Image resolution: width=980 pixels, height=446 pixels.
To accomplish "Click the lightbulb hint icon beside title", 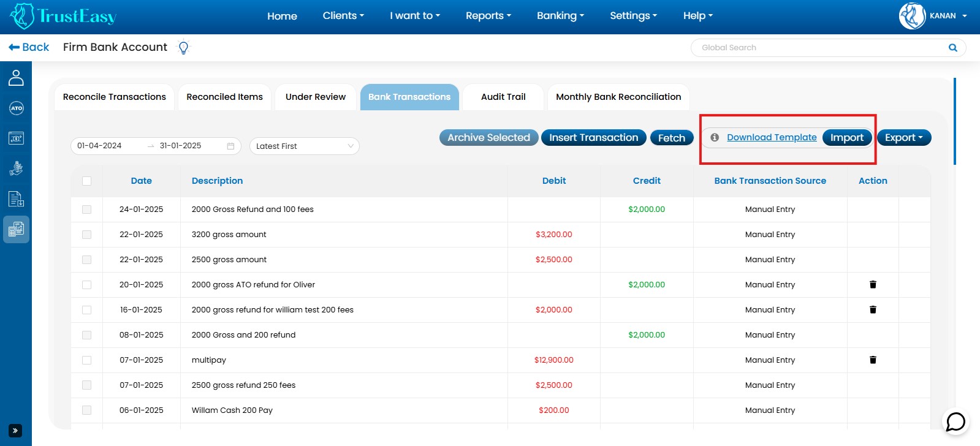I will tap(183, 47).
